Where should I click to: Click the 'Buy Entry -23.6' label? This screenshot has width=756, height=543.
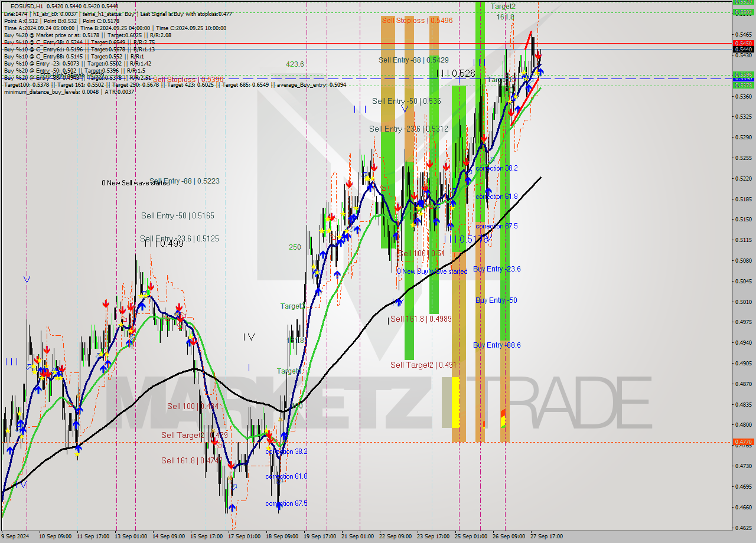click(x=497, y=269)
